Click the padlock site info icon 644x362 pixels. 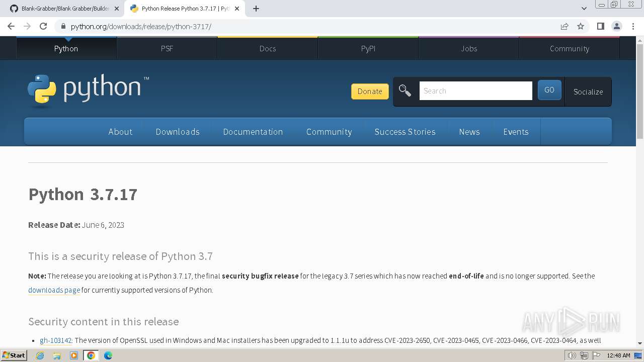(63, 26)
